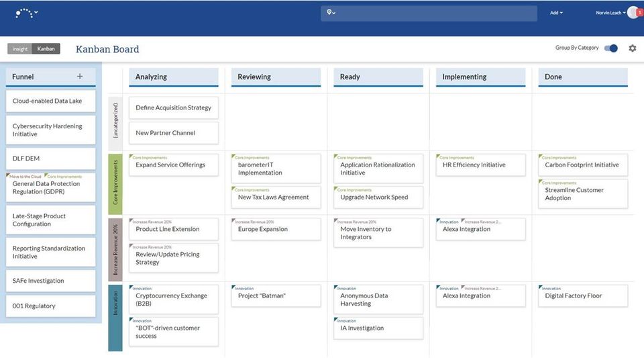Open Review/Update Pricing Strategy card
The height and width of the screenshot is (358, 644).
[174, 258]
